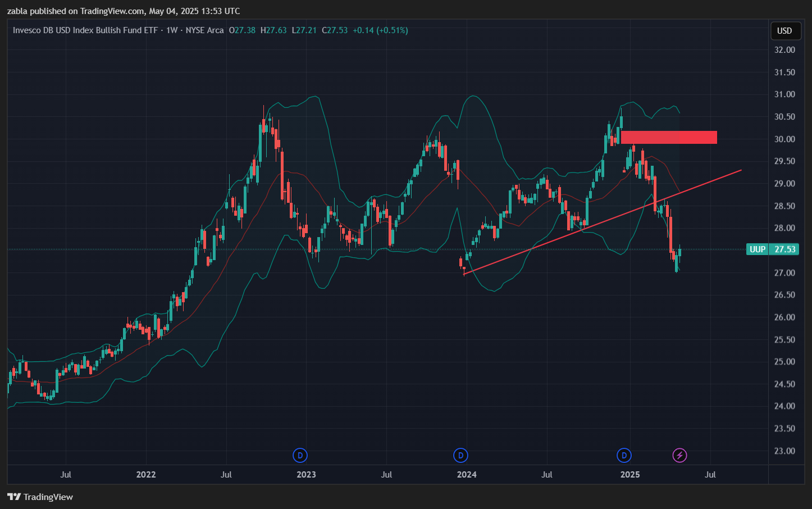Click the NYSE Arca exchange label
Screen dimensions: 812x509
pos(204,30)
